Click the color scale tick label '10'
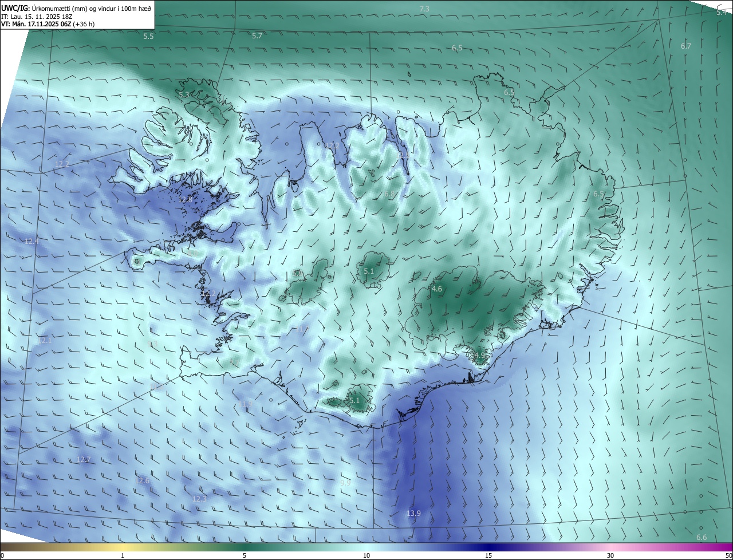The image size is (733, 560). click(366, 555)
